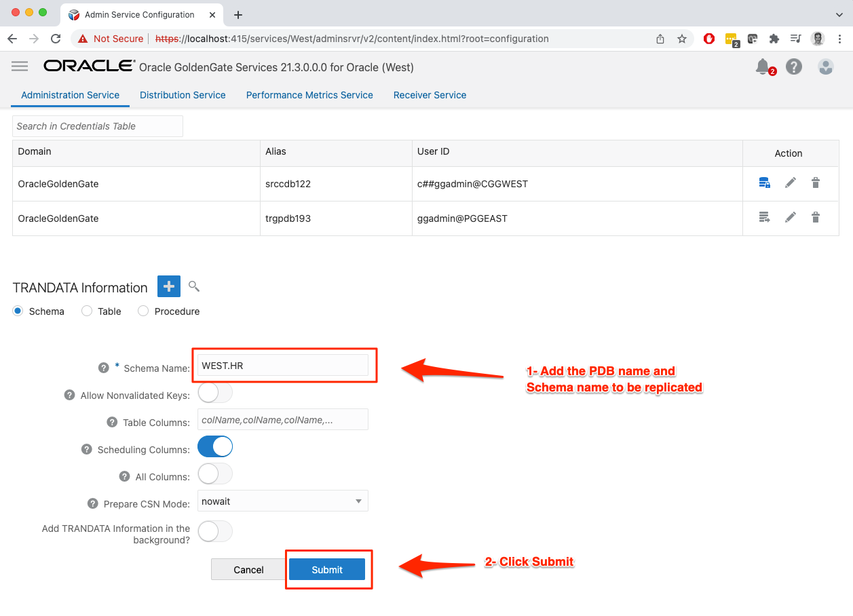The image size is (853, 616).
Task: Open the hamburger navigation menu
Action: (20, 66)
